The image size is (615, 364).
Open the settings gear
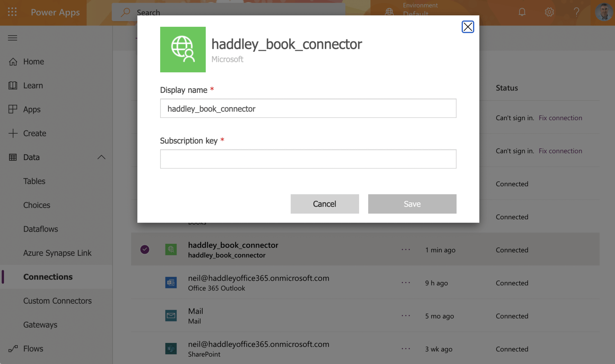[x=549, y=12]
